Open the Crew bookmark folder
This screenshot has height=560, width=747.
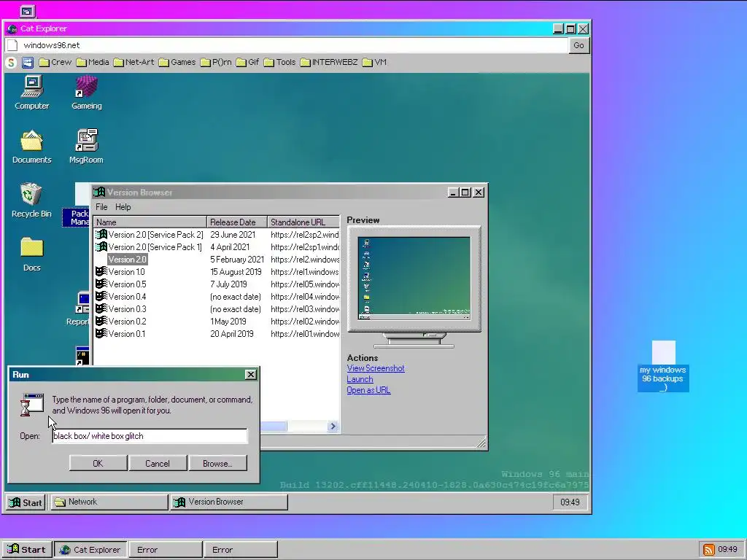pos(55,63)
